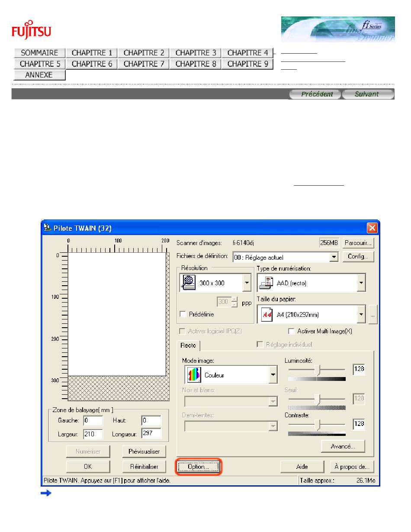Click the Réinitialiser button
411x532 pixels.
144,467
